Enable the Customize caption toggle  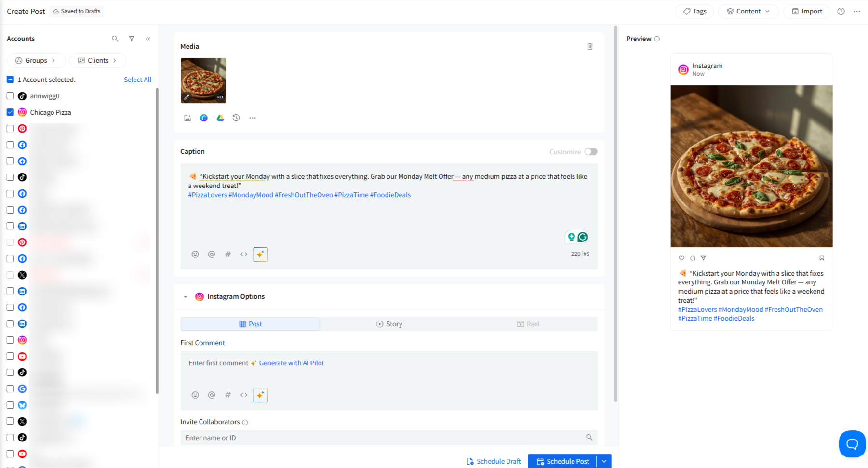591,152
